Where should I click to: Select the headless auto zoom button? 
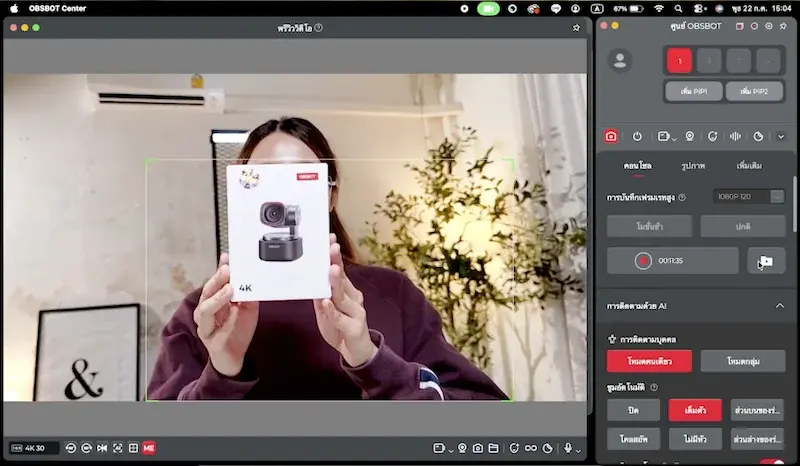tap(695, 439)
